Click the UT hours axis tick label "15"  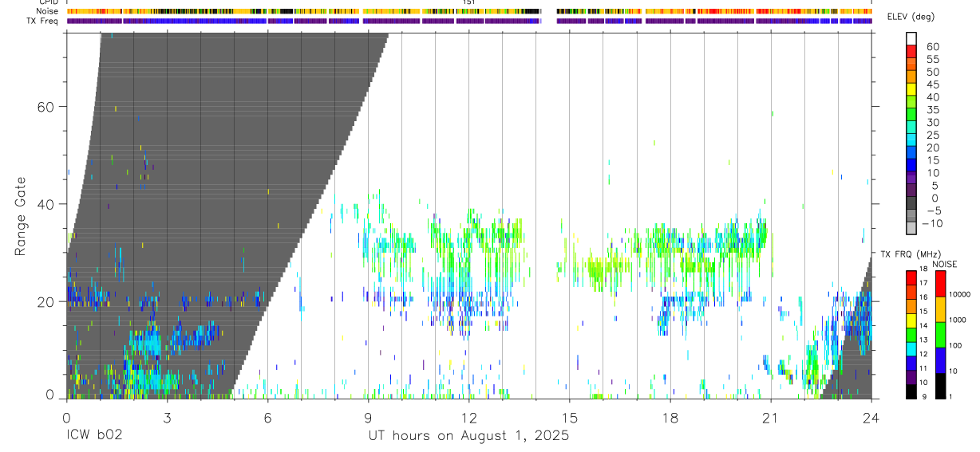pyautogui.click(x=569, y=417)
